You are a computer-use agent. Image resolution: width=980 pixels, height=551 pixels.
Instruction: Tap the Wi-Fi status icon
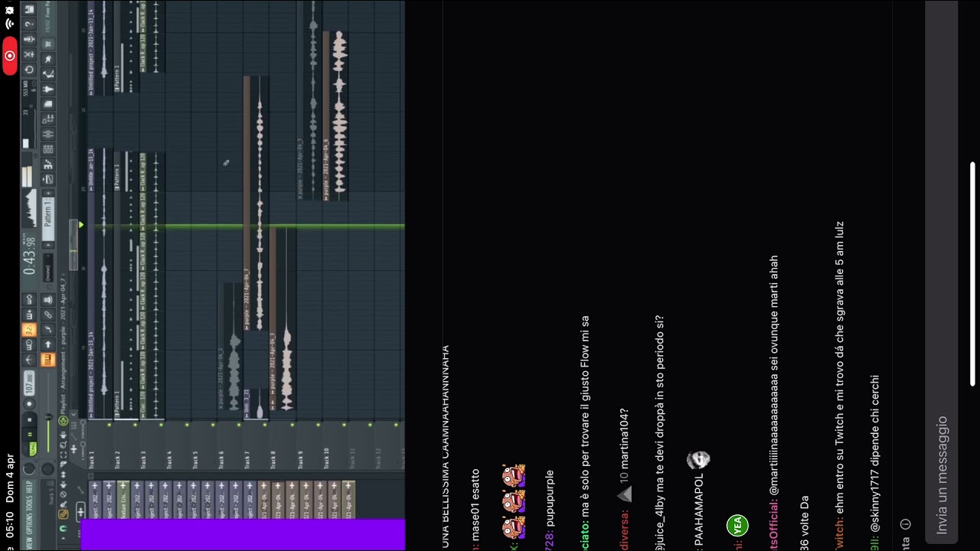point(9,24)
